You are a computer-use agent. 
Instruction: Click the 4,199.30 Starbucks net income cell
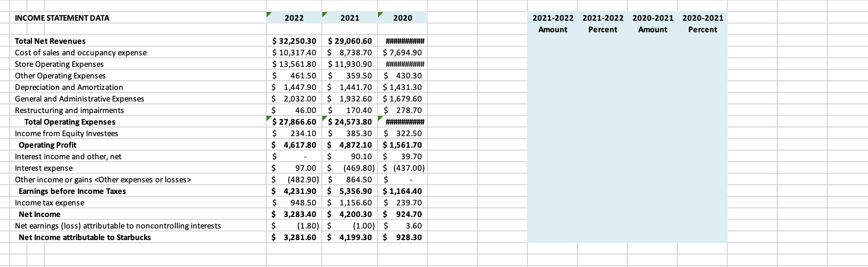350,237
